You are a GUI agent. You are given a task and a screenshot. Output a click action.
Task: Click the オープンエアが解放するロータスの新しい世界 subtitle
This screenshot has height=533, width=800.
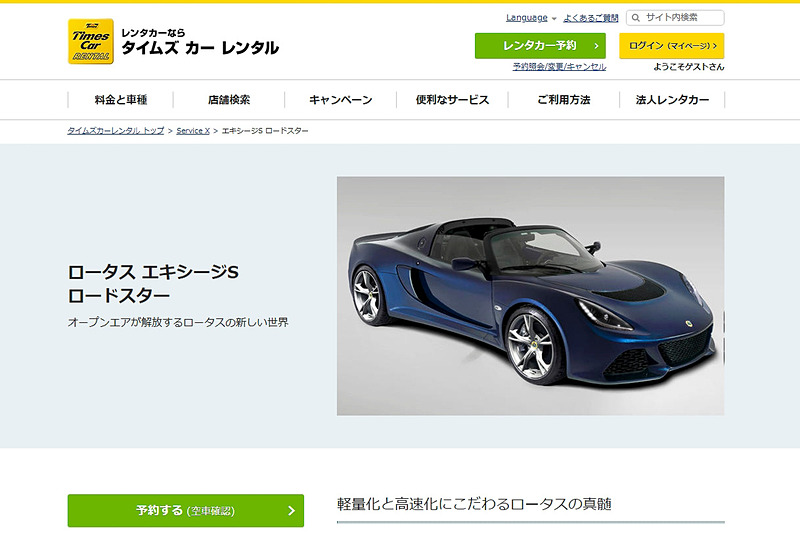[x=178, y=322]
